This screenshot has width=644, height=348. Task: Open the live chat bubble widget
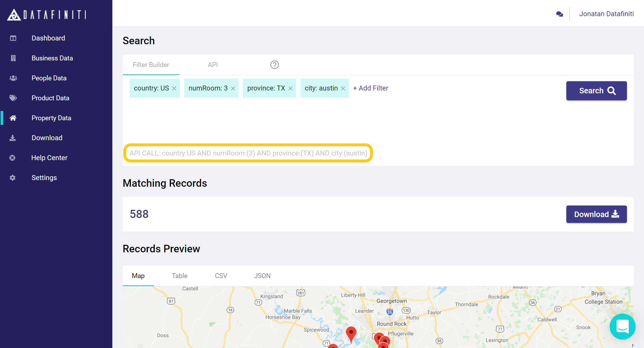click(x=622, y=326)
